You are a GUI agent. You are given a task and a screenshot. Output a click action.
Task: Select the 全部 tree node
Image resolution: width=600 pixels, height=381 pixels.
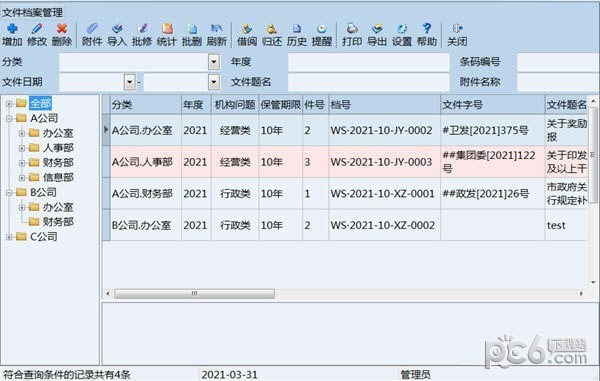pyautogui.click(x=40, y=103)
